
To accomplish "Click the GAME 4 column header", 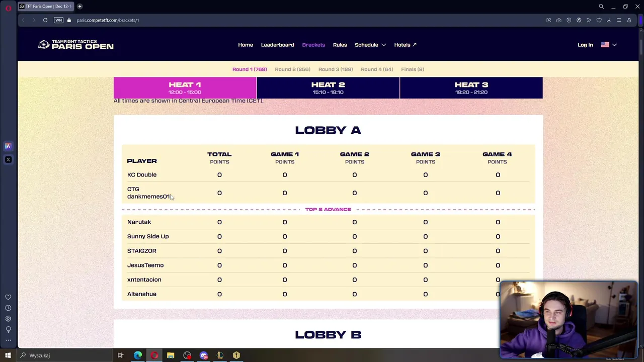I will click(x=497, y=158).
